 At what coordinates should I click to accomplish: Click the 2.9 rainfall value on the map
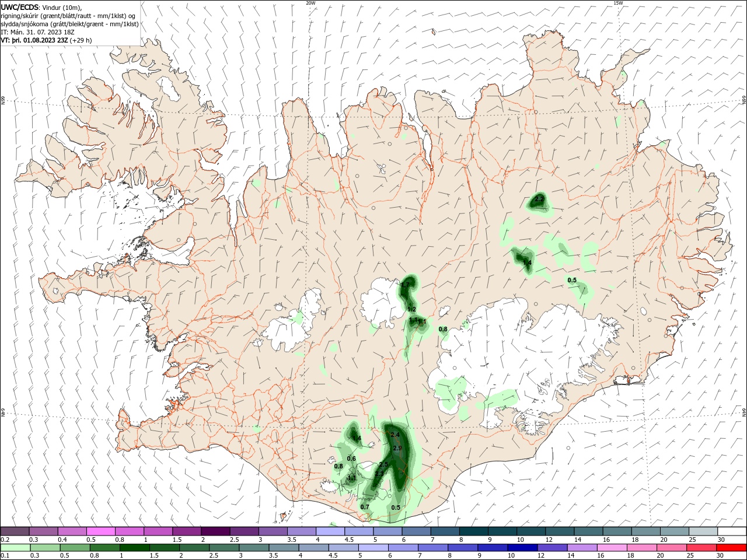click(397, 448)
